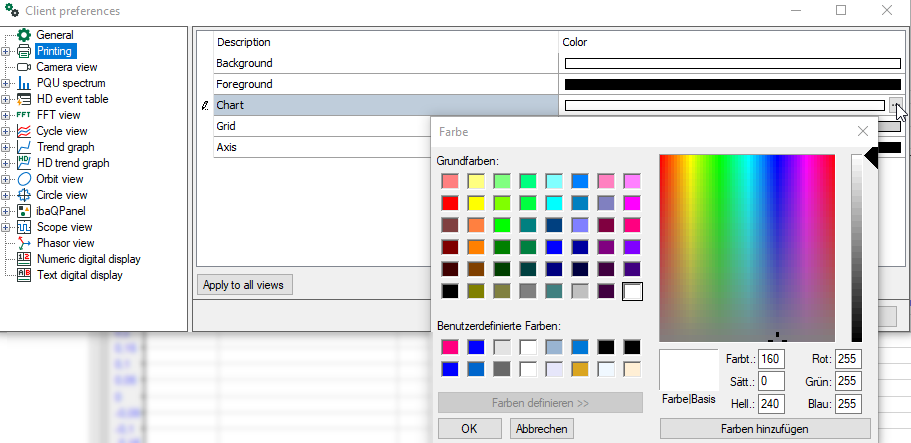911x443 pixels.
Task: Select the Phasor view icon
Action: pos(24,243)
